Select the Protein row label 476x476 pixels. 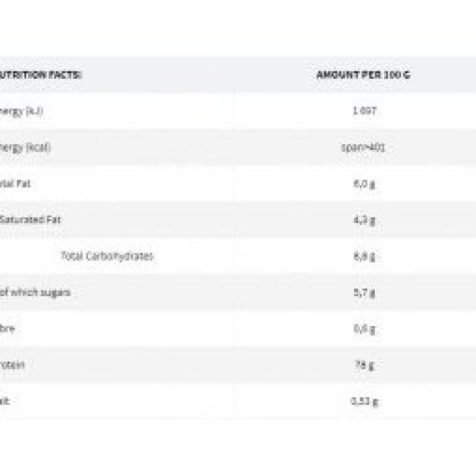click(x=12, y=365)
